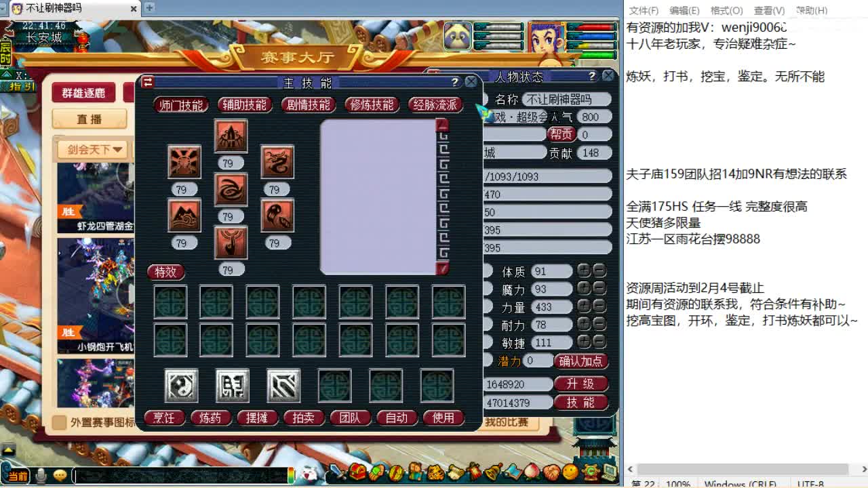This screenshot has height=488, width=868.
Task: Click the Notepad horizontal scrollbar
Action: (x=743, y=469)
